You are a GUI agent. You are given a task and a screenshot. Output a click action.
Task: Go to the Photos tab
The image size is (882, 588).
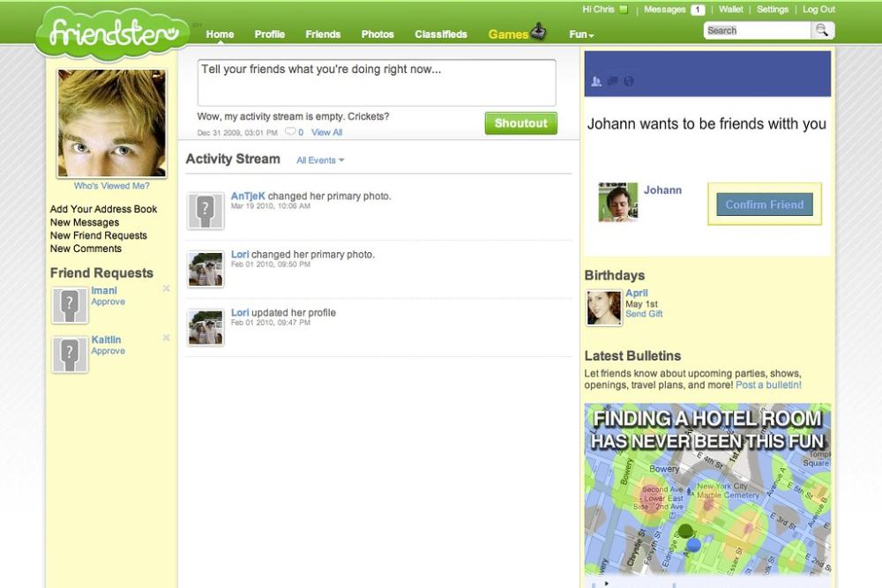pos(377,34)
